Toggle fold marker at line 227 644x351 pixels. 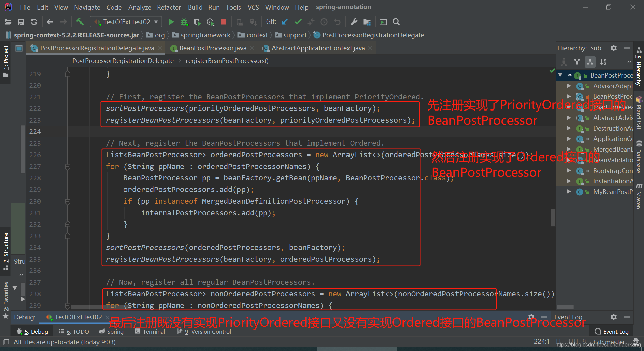pyautogui.click(x=68, y=167)
